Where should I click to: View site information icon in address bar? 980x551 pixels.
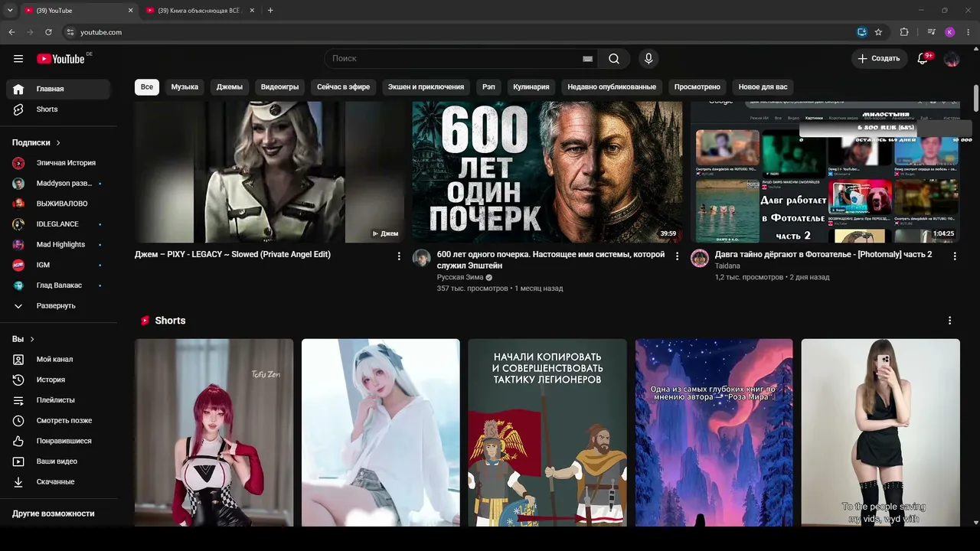[70, 32]
